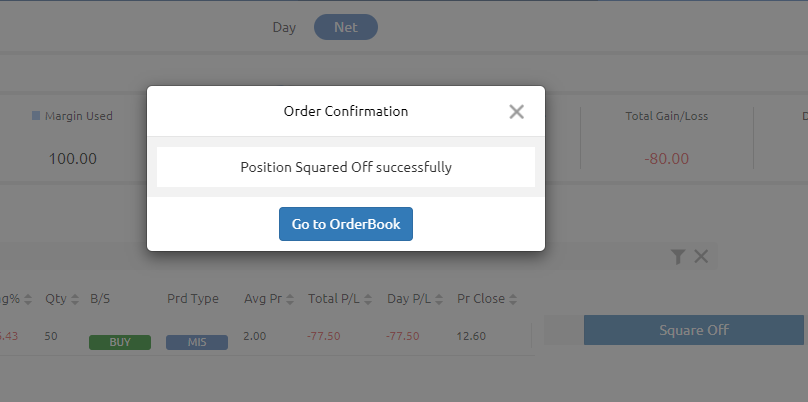Click the Square Off button

[x=694, y=330]
